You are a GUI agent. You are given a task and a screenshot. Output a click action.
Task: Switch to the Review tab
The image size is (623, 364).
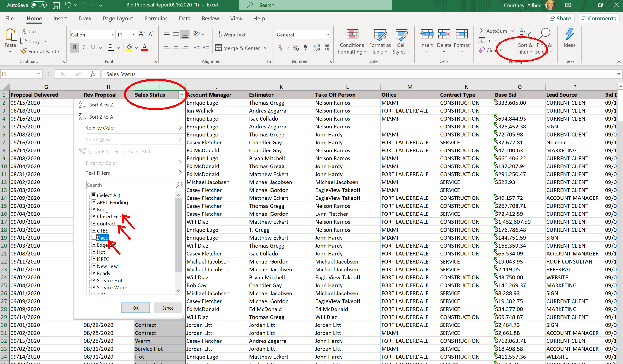tap(210, 19)
